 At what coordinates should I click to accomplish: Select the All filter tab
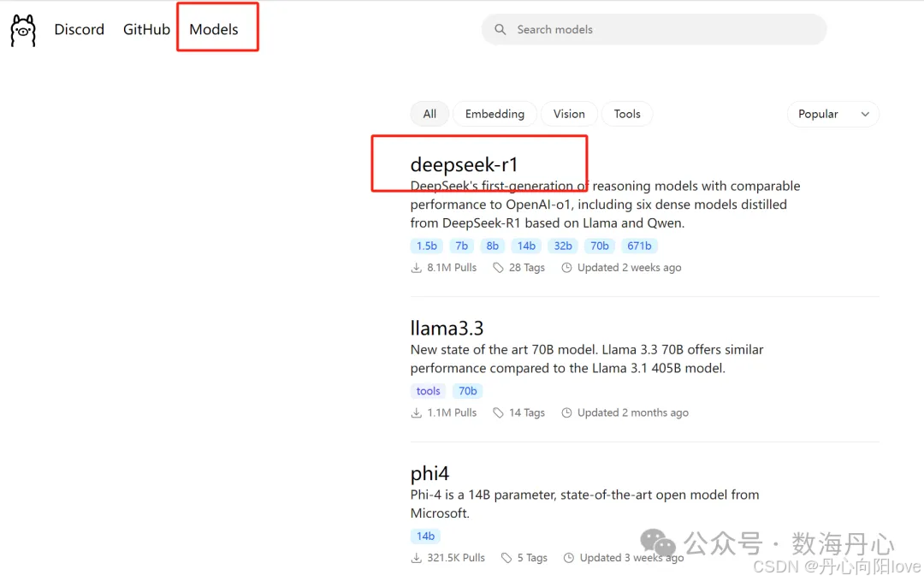click(x=429, y=114)
